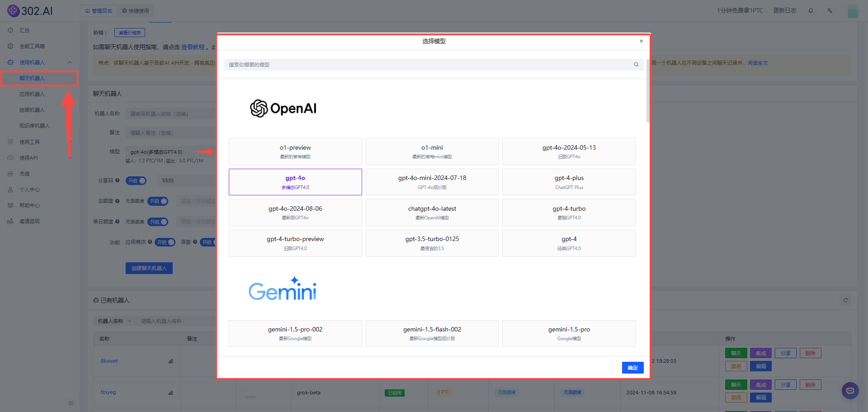Screen dimensions: 868x412
Task: Click the model dialog scrollbar thumb
Action: [x=648, y=90]
